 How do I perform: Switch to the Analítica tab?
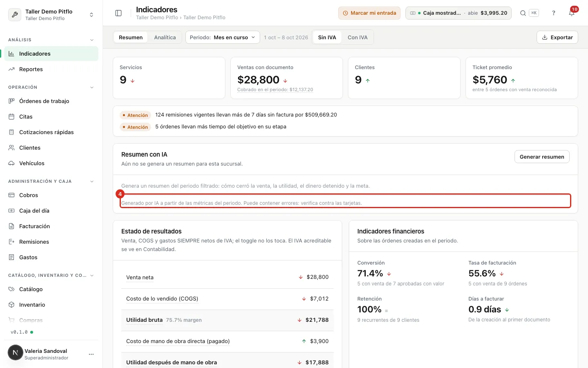(x=165, y=37)
